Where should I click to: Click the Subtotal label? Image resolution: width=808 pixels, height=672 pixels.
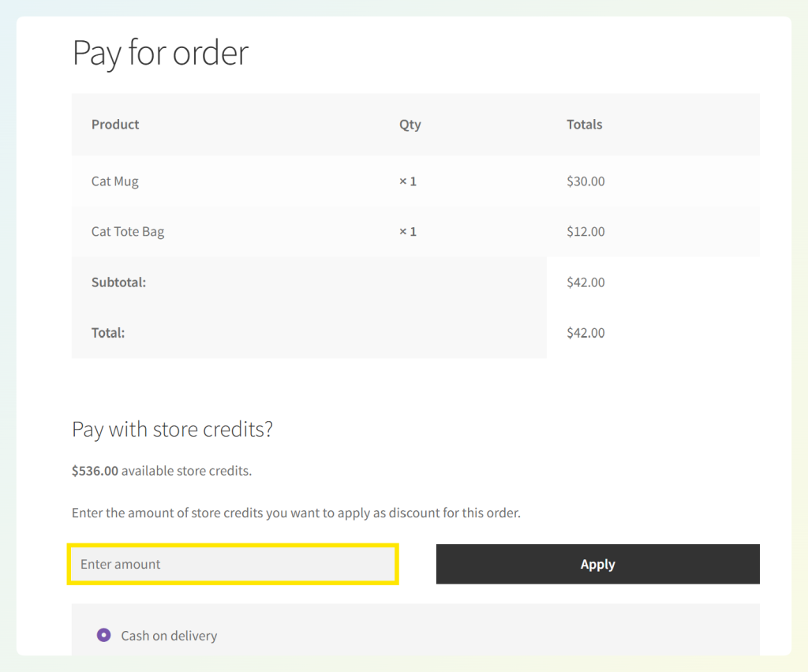point(118,282)
